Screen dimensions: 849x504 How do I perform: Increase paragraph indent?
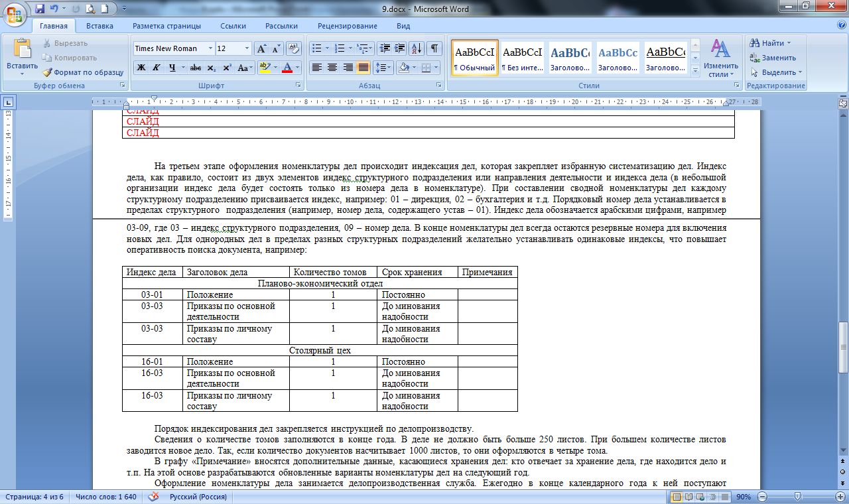point(399,48)
